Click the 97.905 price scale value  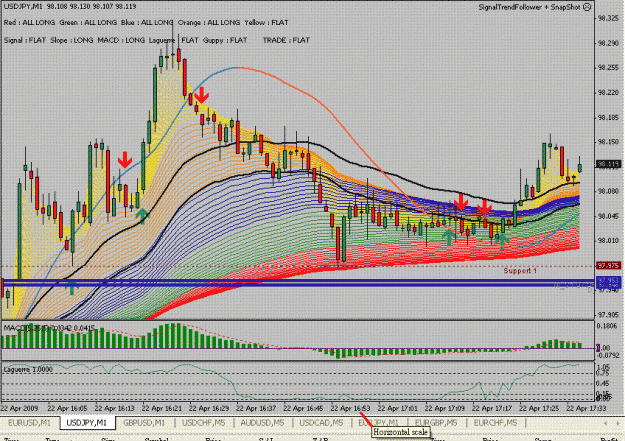pyautogui.click(x=608, y=315)
